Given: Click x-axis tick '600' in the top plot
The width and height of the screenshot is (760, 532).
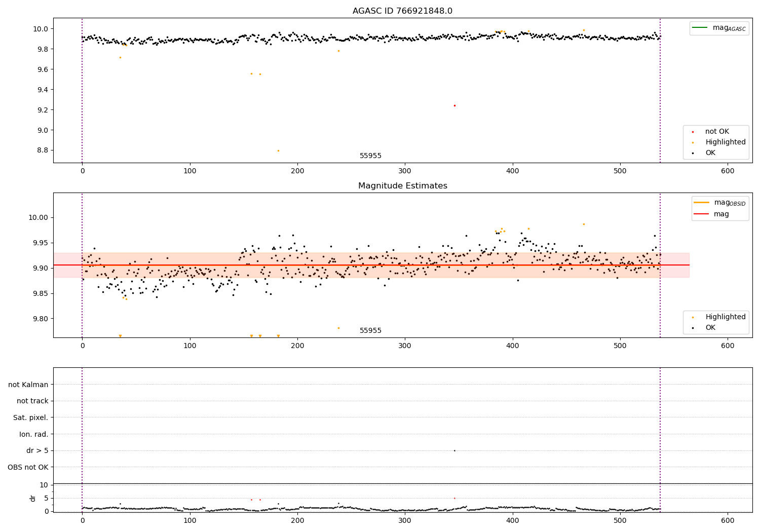Looking at the screenshot, I should (x=728, y=172).
